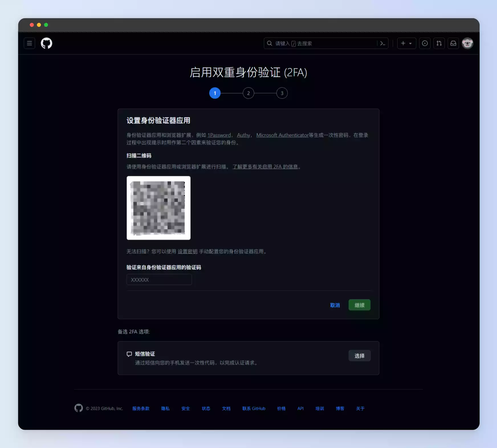Open 服务条款 footer link
497x448 pixels.
(141, 408)
